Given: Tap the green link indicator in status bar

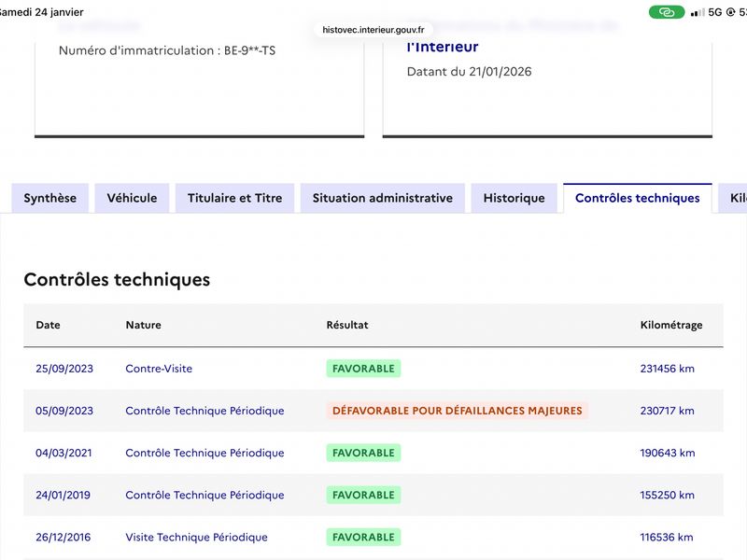Looking at the screenshot, I should tap(666, 12).
